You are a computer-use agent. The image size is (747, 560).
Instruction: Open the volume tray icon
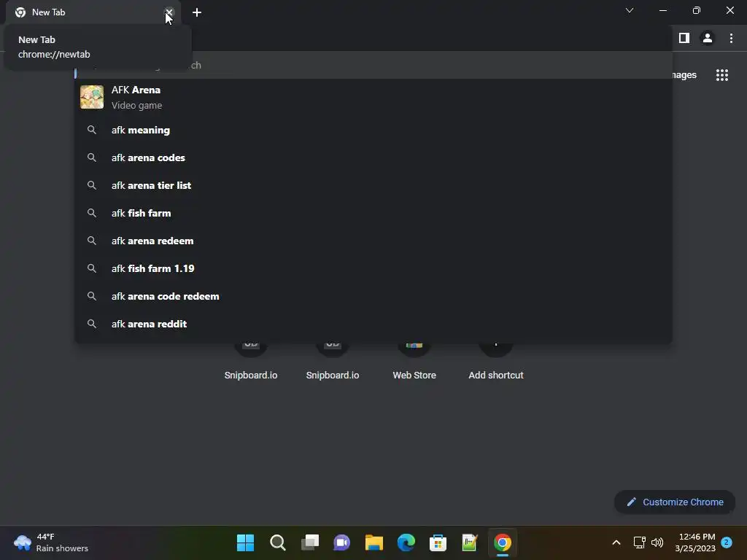[657, 542]
